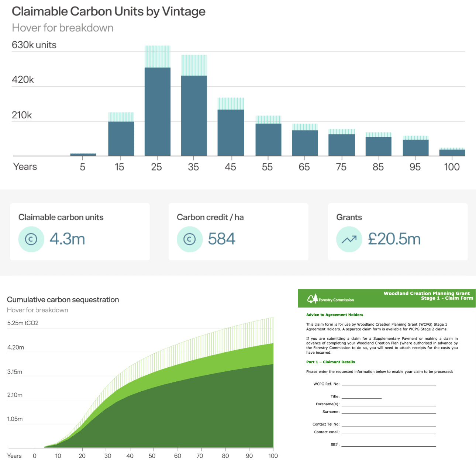Click the copyright icon beside 584
This screenshot has width=476, height=468.
pyautogui.click(x=189, y=239)
